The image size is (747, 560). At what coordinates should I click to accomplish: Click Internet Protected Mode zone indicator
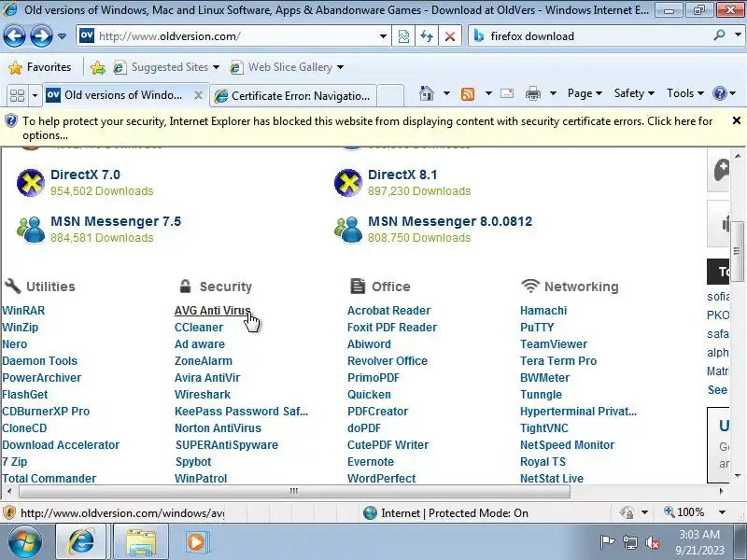point(445,512)
